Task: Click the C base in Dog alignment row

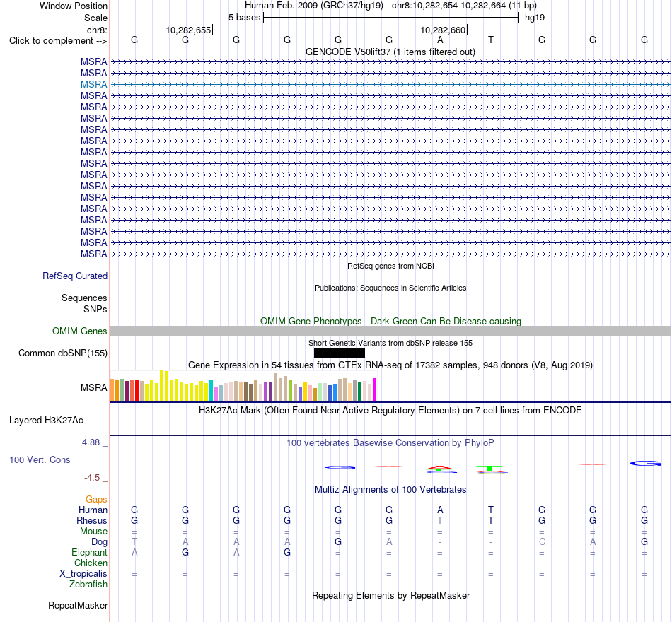Action: (542, 541)
